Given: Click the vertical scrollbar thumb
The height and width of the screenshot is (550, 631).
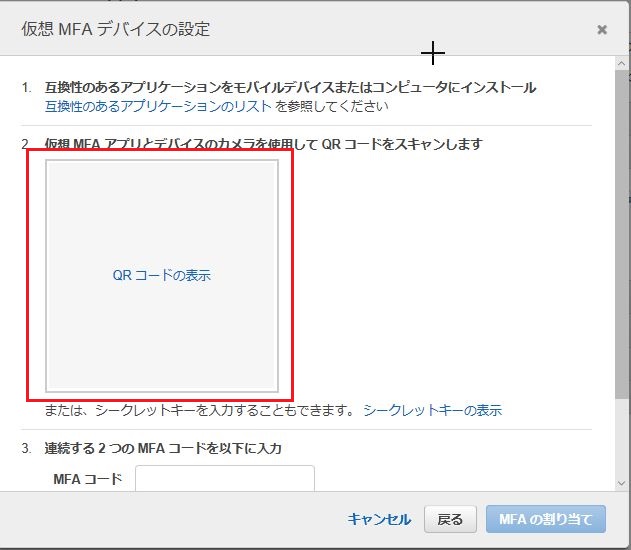Looking at the screenshot, I should 621,234.
